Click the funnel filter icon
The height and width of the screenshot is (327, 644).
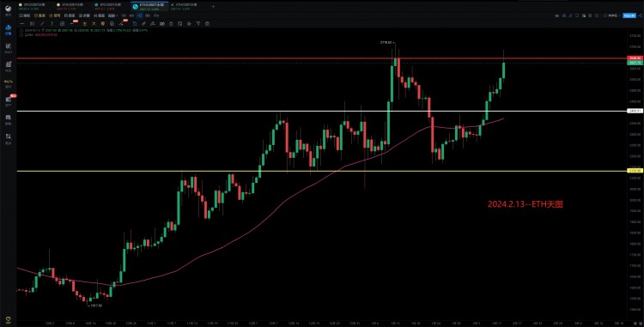point(198,23)
